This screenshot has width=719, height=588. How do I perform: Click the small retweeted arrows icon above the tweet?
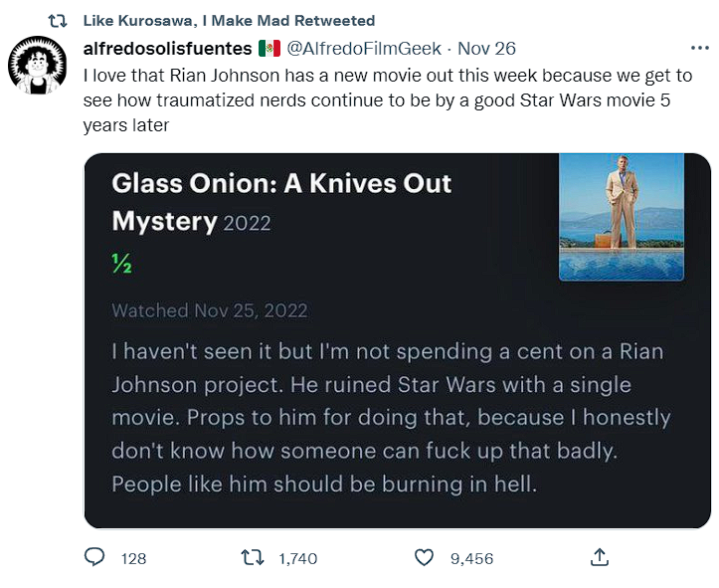(x=58, y=20)
